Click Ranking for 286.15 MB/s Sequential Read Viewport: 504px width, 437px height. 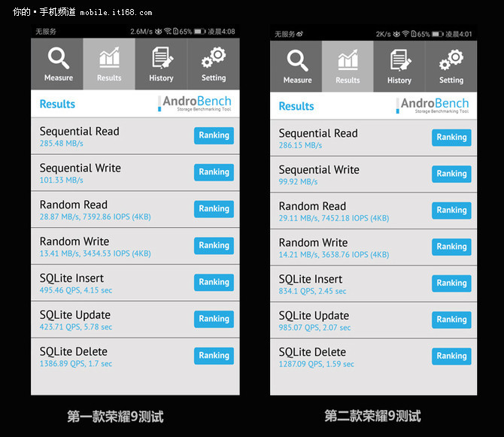(x=451, y=138)
